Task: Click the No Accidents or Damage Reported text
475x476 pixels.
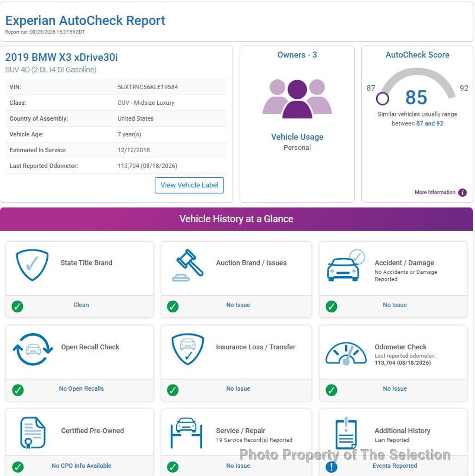Action: click(x=406, y=276)
